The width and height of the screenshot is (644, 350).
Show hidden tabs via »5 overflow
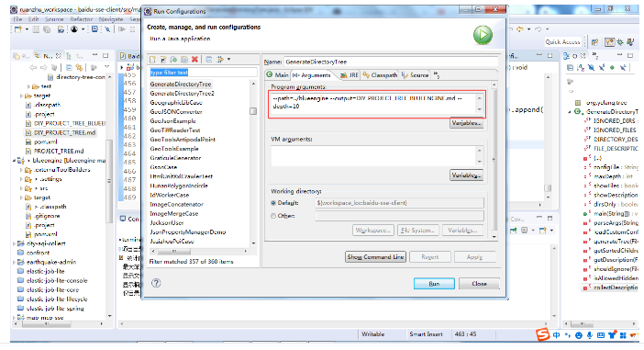click(436, 74)
